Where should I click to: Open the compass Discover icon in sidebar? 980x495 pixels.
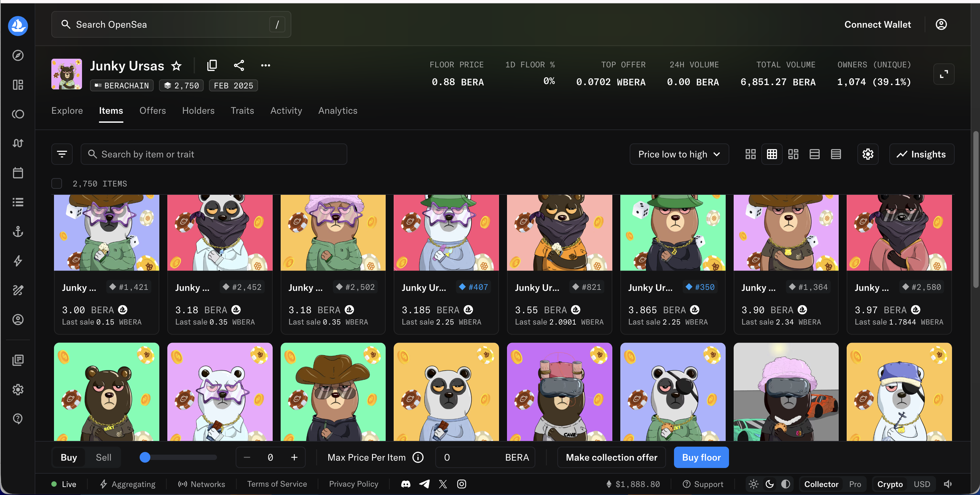pyautogui.click(x=18, y=55)
